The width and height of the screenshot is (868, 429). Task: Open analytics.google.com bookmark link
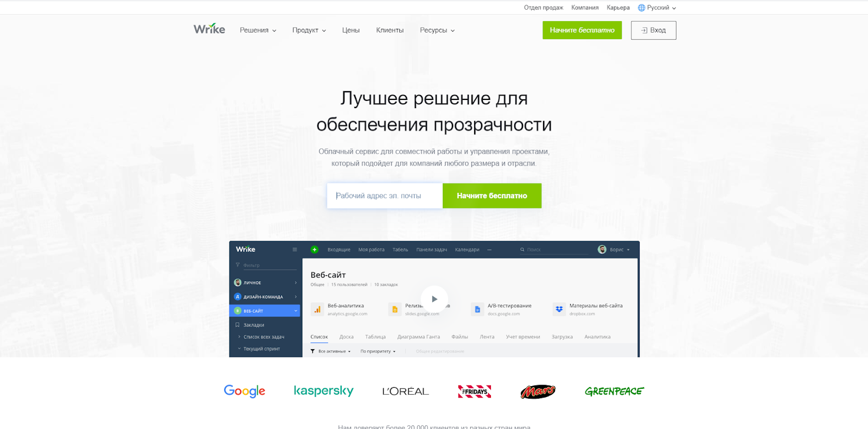(x=347, y=314)
